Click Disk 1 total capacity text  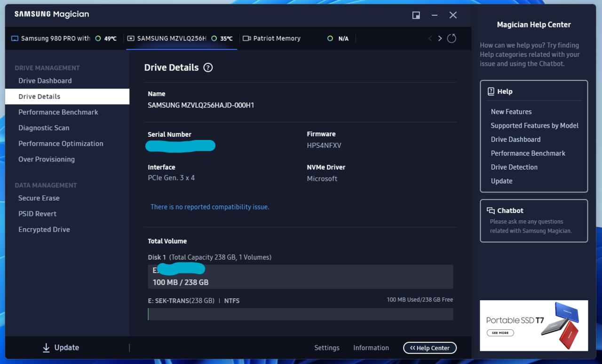[x=209, y=257]
